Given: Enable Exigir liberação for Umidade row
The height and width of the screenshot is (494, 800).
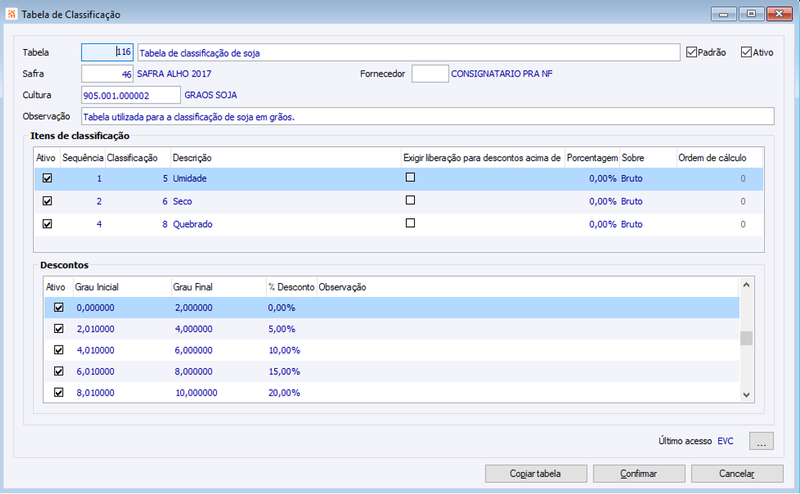Looking at the screenshot, I should pos(410,177).
